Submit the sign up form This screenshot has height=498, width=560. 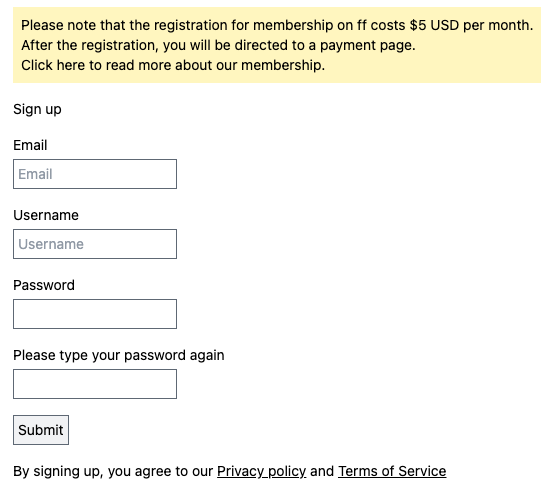(41, 430)
